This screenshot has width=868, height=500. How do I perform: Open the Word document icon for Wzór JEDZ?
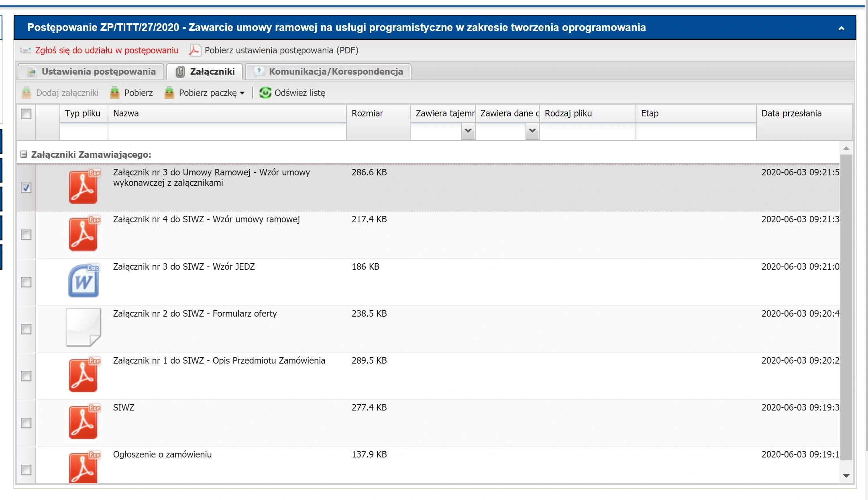coord(84,280)
